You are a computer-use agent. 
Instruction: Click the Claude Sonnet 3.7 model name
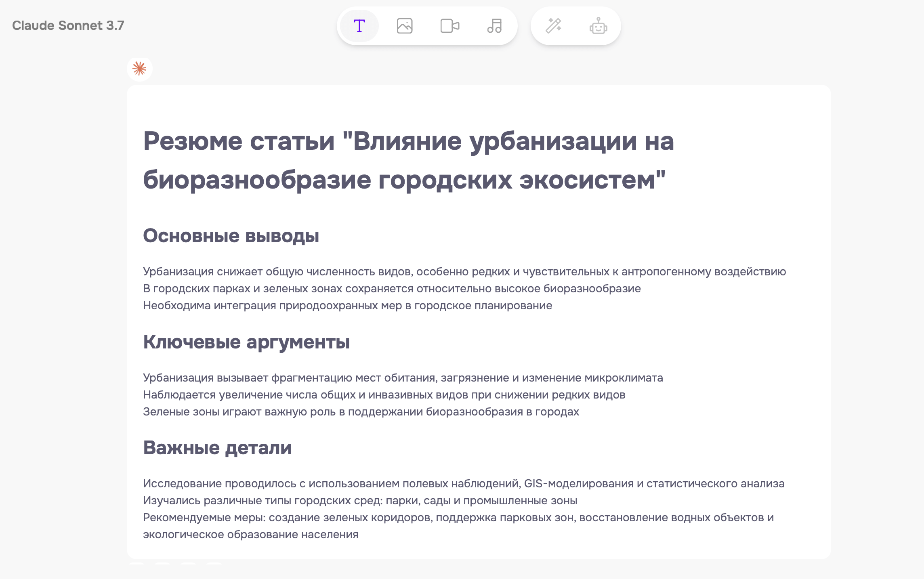(x=68, y=25)
